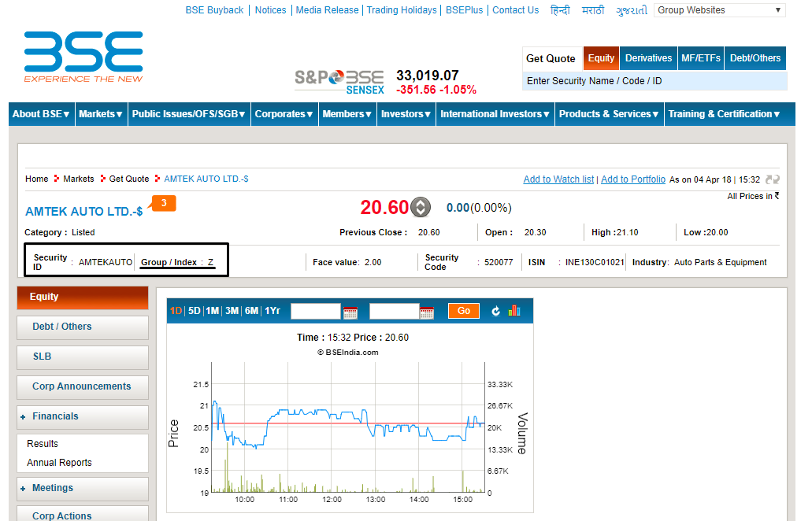The image size is (812, 521).
Task: Open Corp Actions in sidebar
Action: click(83, 515)
